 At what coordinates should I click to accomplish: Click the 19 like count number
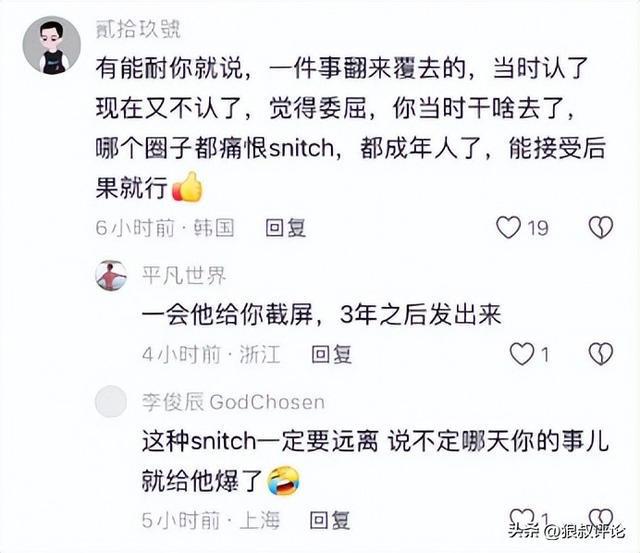tap(538, 228)
